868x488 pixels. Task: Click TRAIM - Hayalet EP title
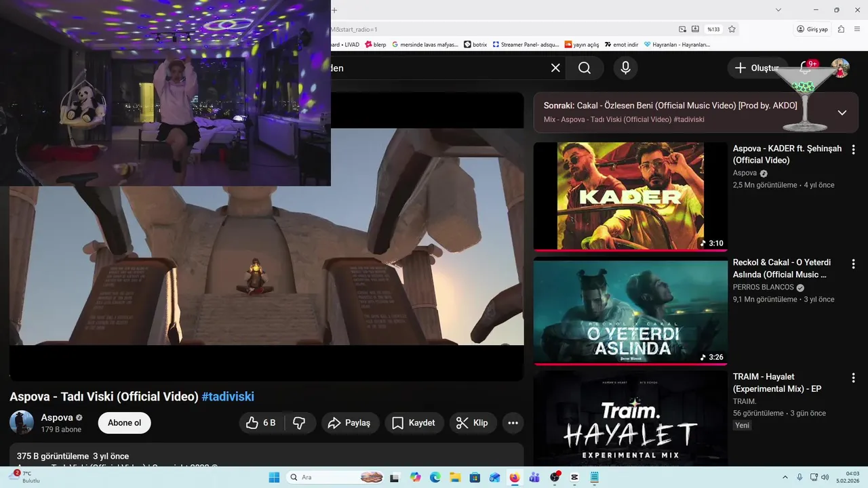[777, 383]
